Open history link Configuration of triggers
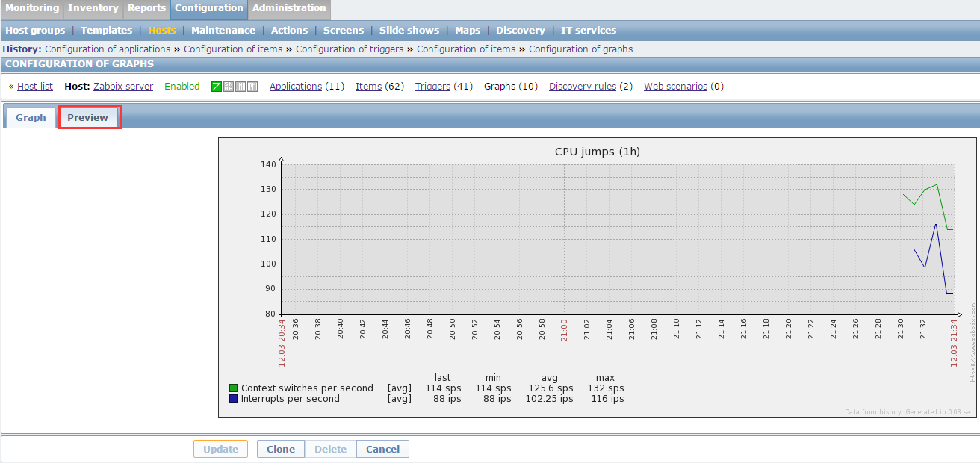Image resolution: width=980 pixels, height=463 pixels. click(x=350, y=49)
